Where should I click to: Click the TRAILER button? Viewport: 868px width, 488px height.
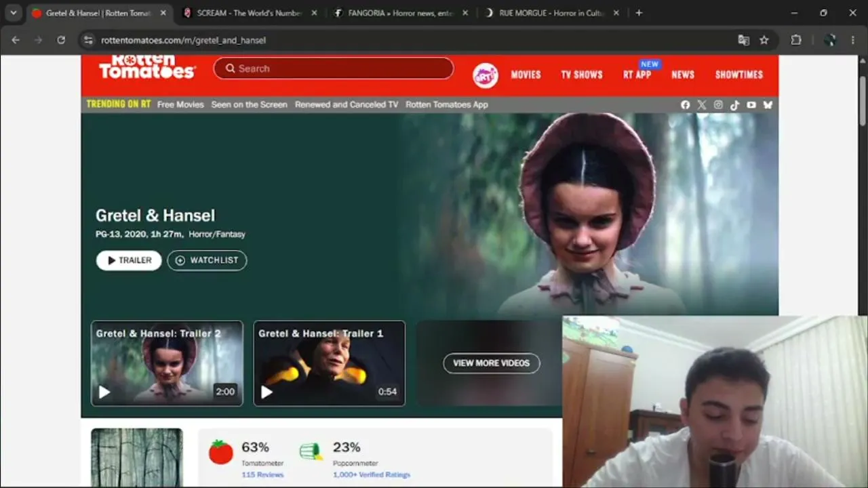pyautogui.click(x=129, y=260)
